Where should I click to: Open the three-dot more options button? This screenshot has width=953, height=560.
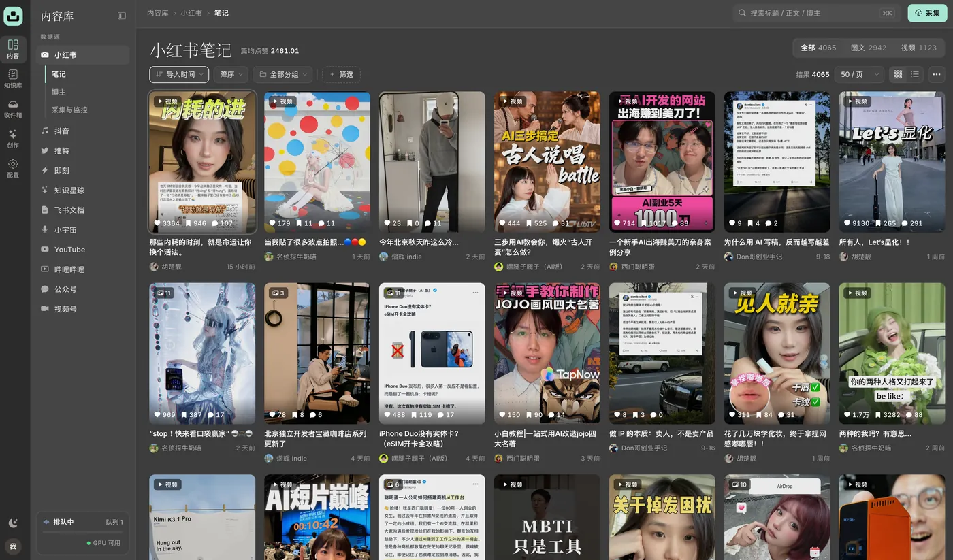(x=937, y=74)
